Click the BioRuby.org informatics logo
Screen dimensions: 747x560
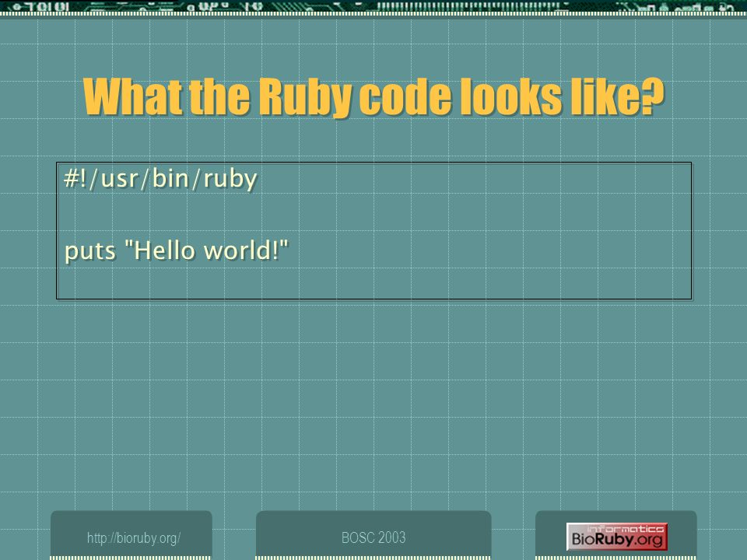click(617, 537)
